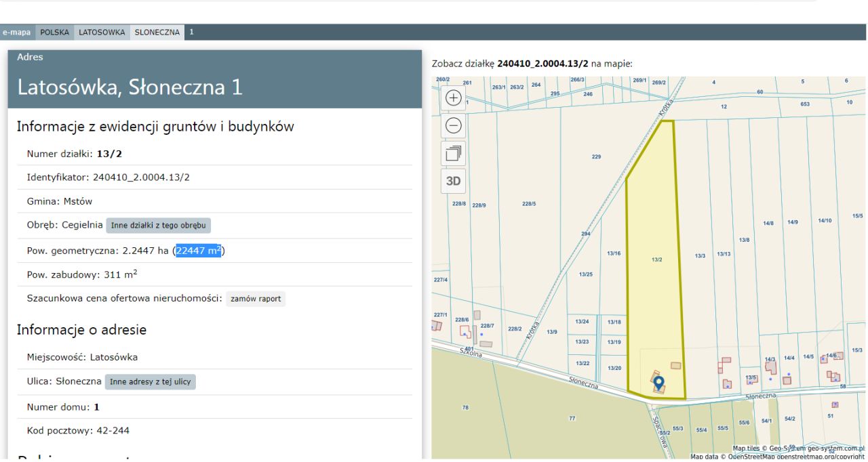Select parcel 13/16 on the map

tap(614, 253)
